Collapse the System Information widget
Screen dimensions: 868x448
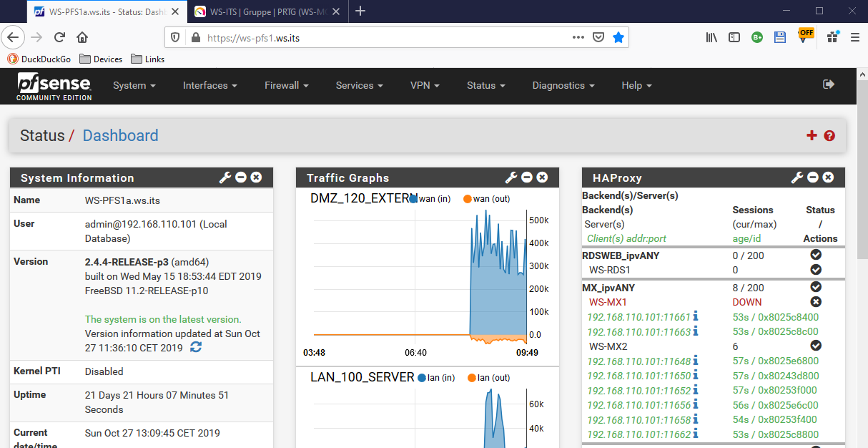click(241, 177)
